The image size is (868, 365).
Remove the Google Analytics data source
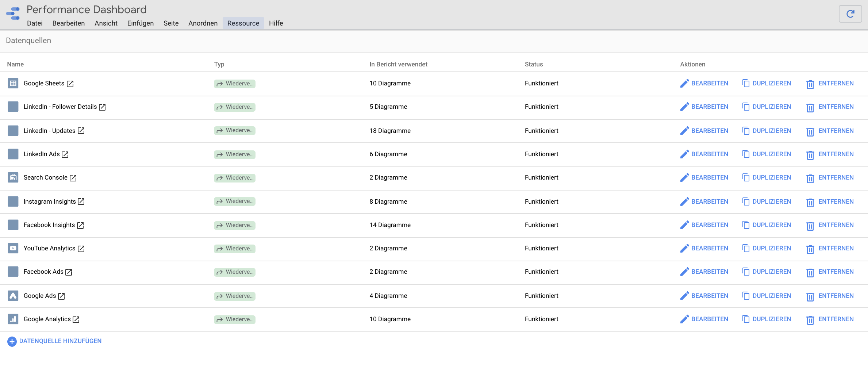click(x=830, y=319)
